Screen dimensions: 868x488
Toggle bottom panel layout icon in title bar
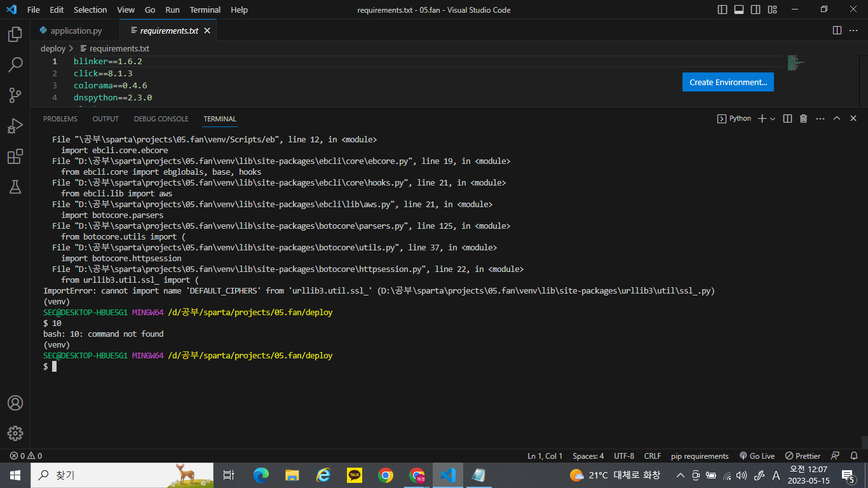[x=739, y=10]
